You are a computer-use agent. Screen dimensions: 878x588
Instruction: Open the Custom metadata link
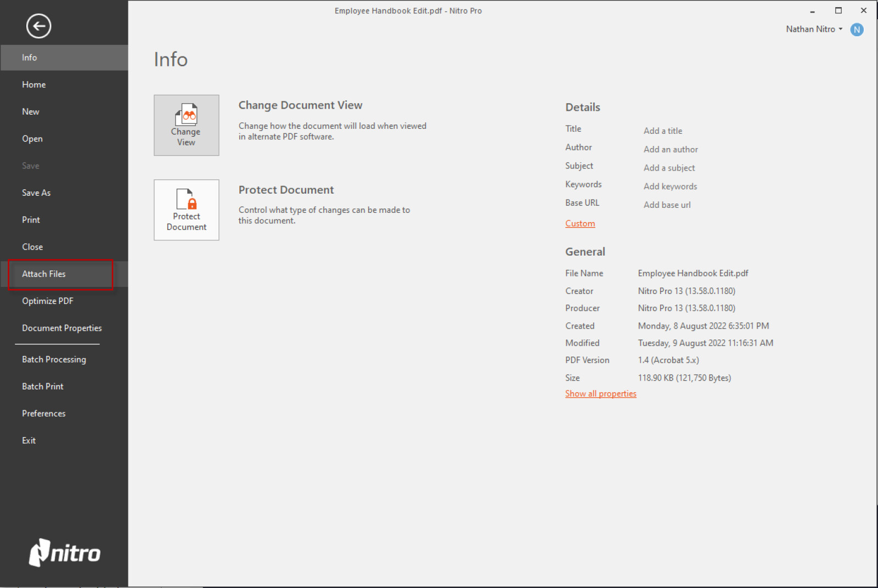(579, 223)
